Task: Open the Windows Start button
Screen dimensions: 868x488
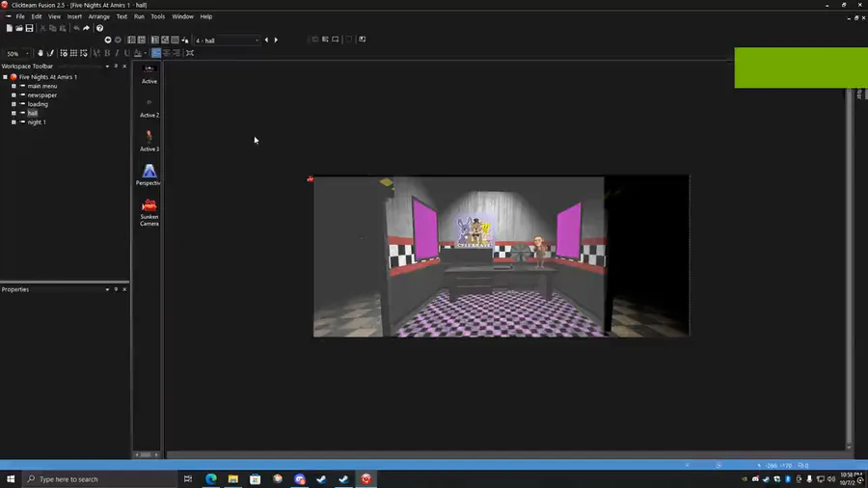Action: click(11, 479)
